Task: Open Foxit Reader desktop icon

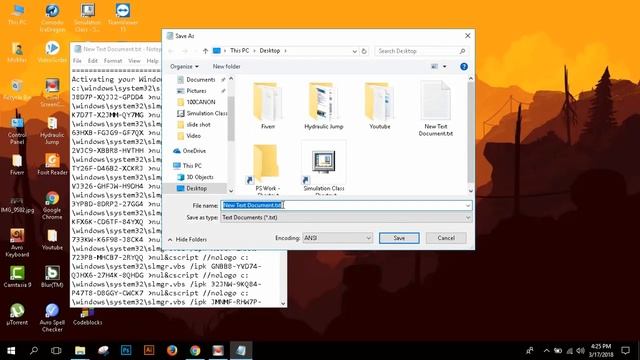Action: coord(52,164)
